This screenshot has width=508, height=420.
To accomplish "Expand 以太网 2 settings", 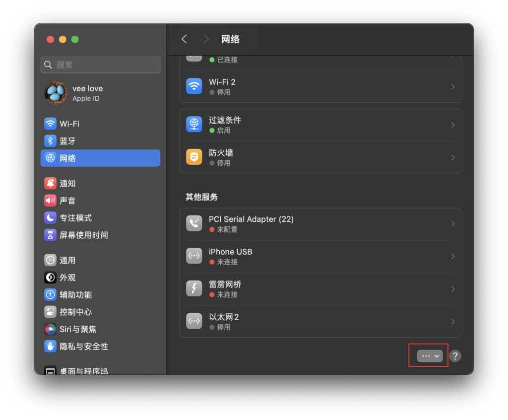I will coord(452,321).
